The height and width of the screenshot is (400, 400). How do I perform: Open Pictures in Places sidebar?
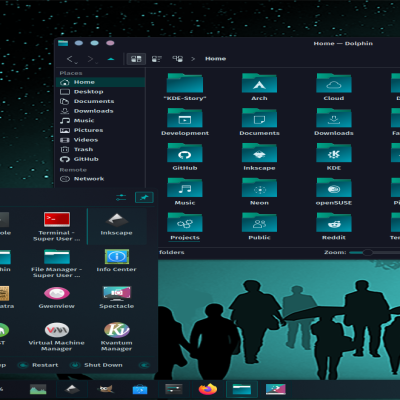coord(101,130)
